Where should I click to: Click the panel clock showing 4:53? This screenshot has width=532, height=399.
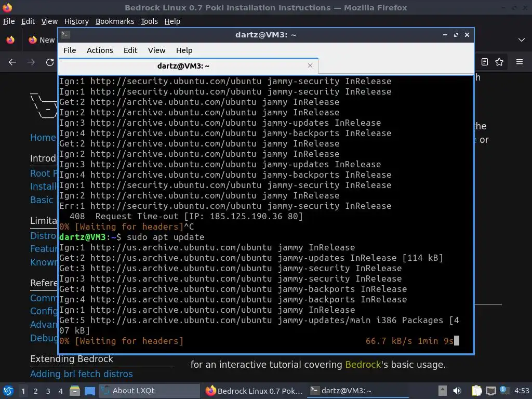(x=522, y=391)
